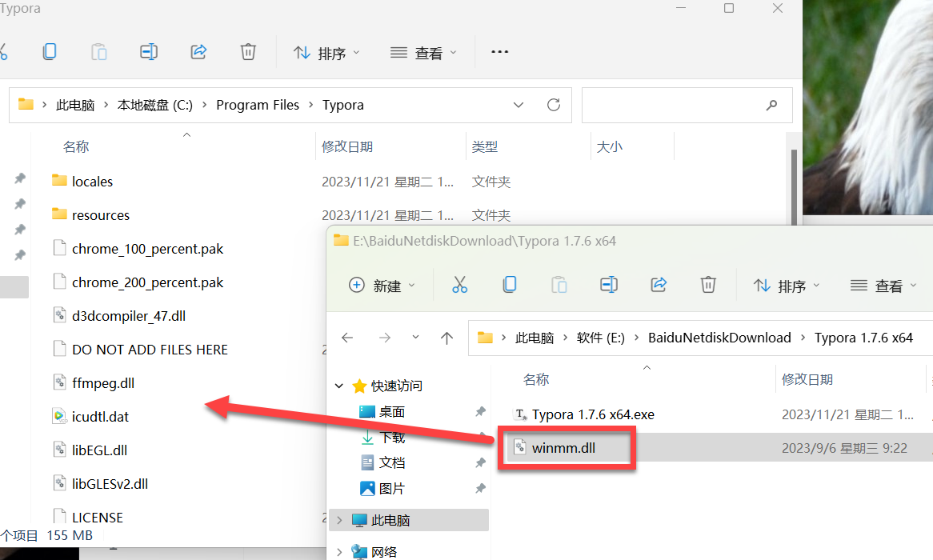This screenshot has height=560, width=933.
Task: Click copy icon in Typora folder window toolbar
Action: pos(50,52)
